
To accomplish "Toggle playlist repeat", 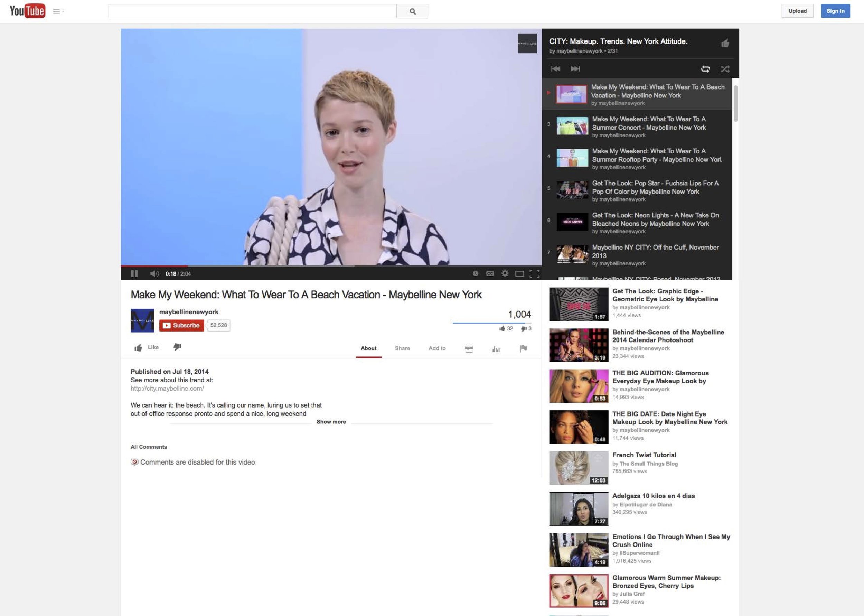I will click(x=705, y=69).
